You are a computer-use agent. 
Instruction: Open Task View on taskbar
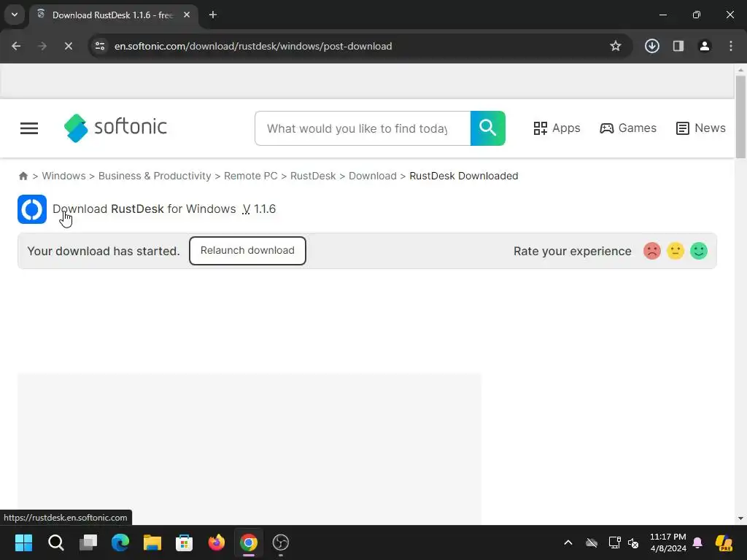coord(88,542)
